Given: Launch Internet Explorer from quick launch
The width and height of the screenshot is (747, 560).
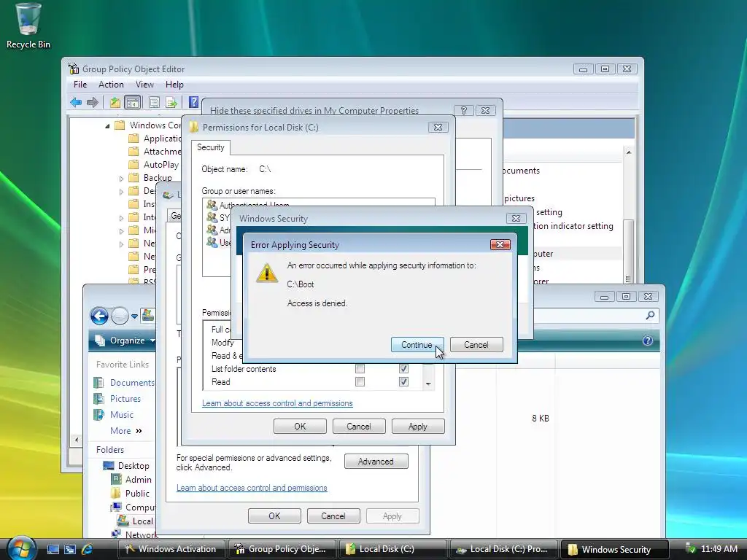Looking at the screenshot, I should (88, 549).
